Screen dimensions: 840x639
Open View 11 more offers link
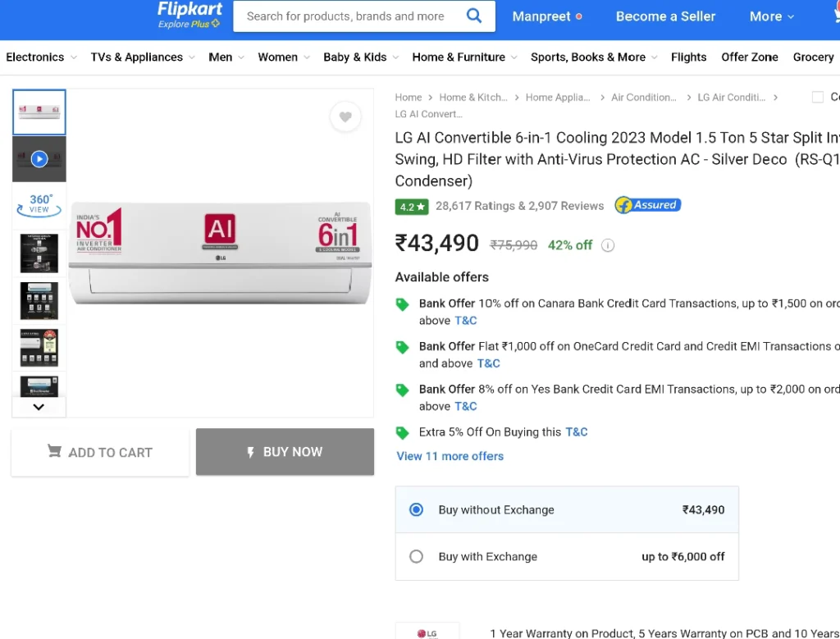pyautogui.click(x=450, y=456)
